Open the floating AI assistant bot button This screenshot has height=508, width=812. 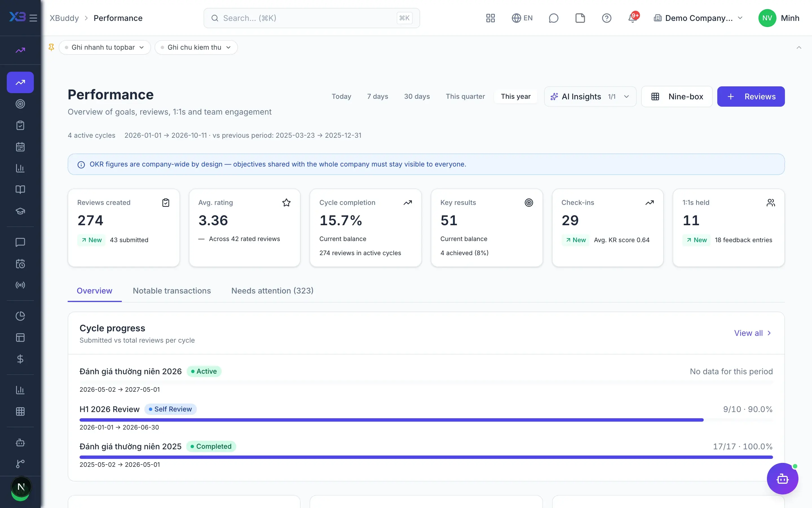pyautogui.click(x=782, y=478)
